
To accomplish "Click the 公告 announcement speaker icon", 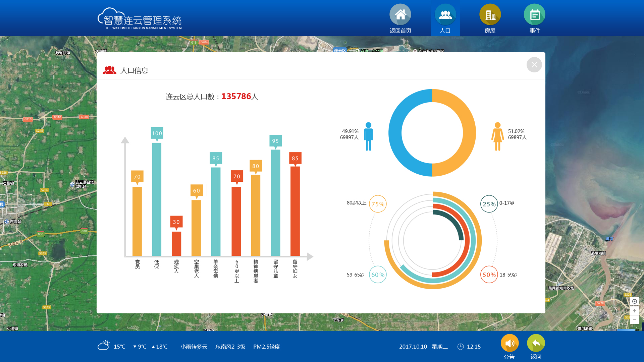I will [509, 343].
